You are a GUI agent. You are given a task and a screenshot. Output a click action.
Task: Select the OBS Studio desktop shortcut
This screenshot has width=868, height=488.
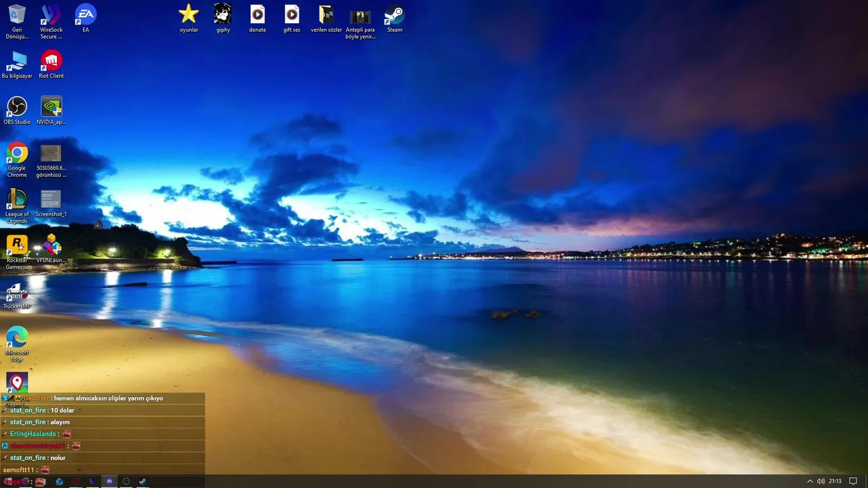tap(17, 111)
